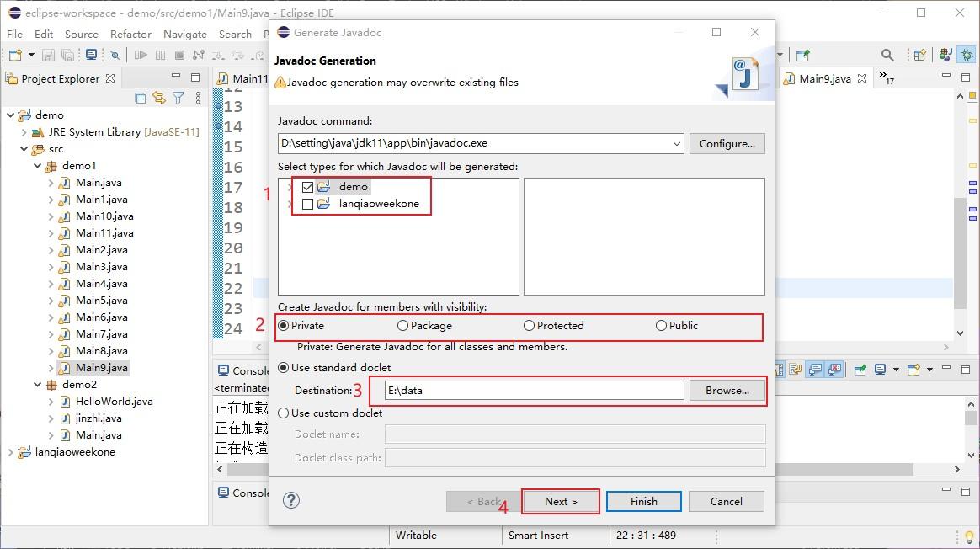Click the Step Into toolbar icon
980x549 pixels.
(218, 55)
